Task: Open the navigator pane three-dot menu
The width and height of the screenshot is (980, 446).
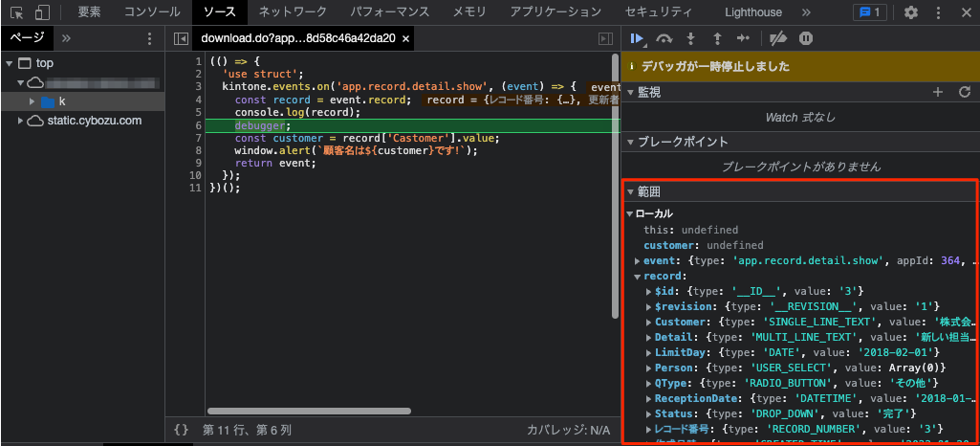Action: click(149, 39)
